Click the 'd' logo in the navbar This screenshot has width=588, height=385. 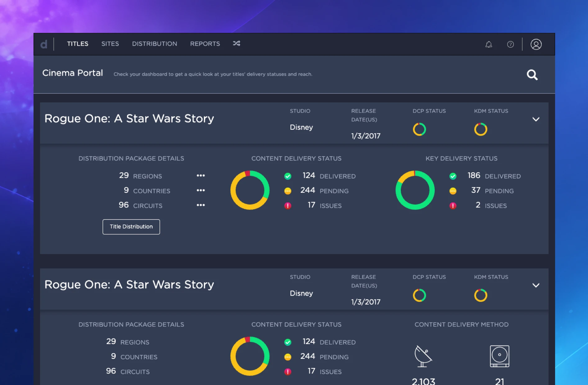point(44,44)
